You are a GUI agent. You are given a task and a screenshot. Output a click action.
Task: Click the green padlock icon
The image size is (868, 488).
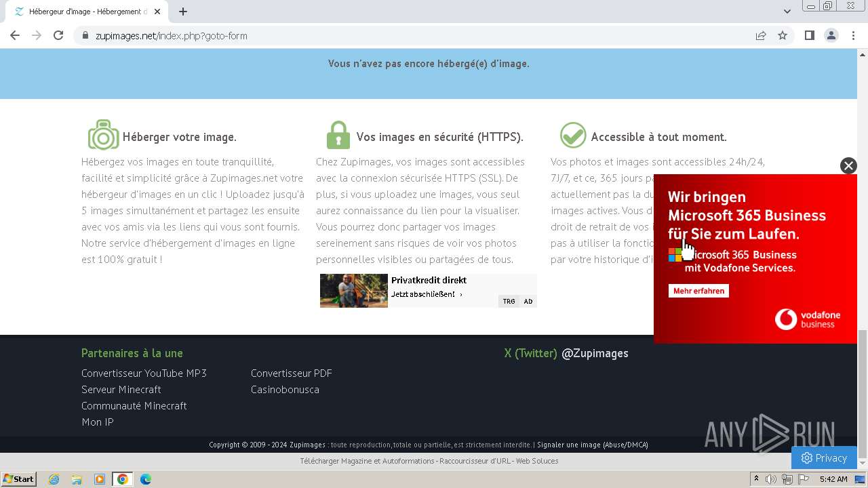pyautogui.click(x=338, y=135)
